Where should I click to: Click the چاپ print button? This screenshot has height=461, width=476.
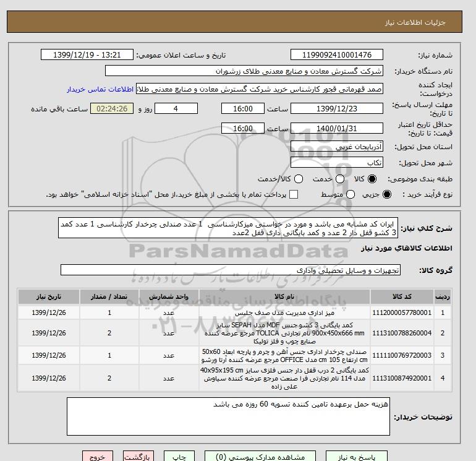pos(179,457)
